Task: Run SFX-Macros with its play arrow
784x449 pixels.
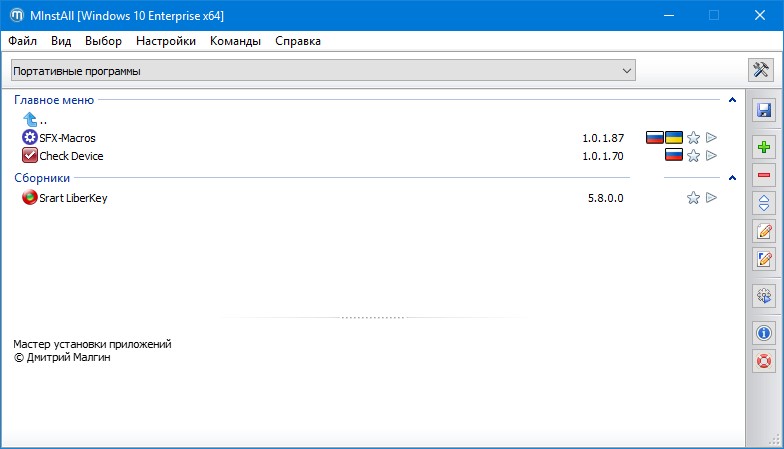Action: point(712,138)
